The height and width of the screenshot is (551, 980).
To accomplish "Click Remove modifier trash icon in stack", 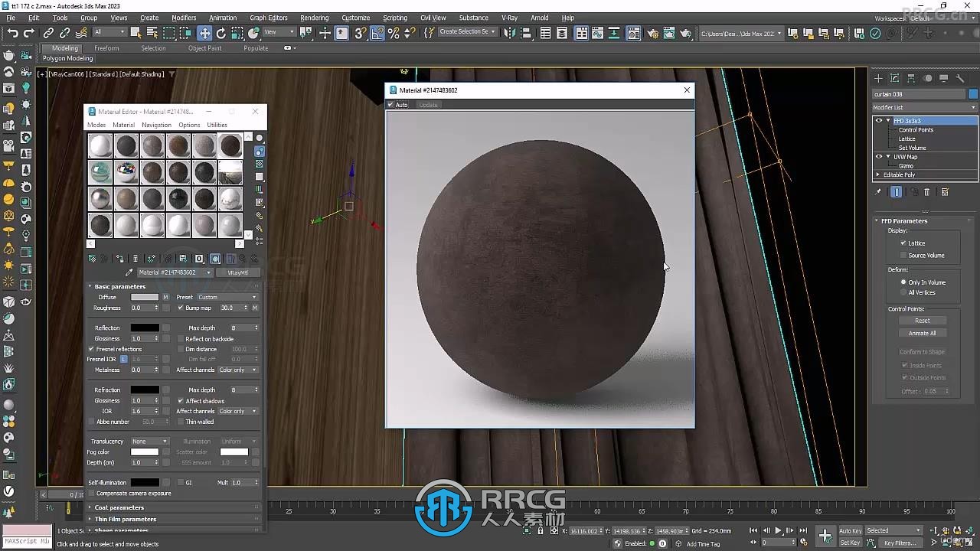I will (926, 192).
